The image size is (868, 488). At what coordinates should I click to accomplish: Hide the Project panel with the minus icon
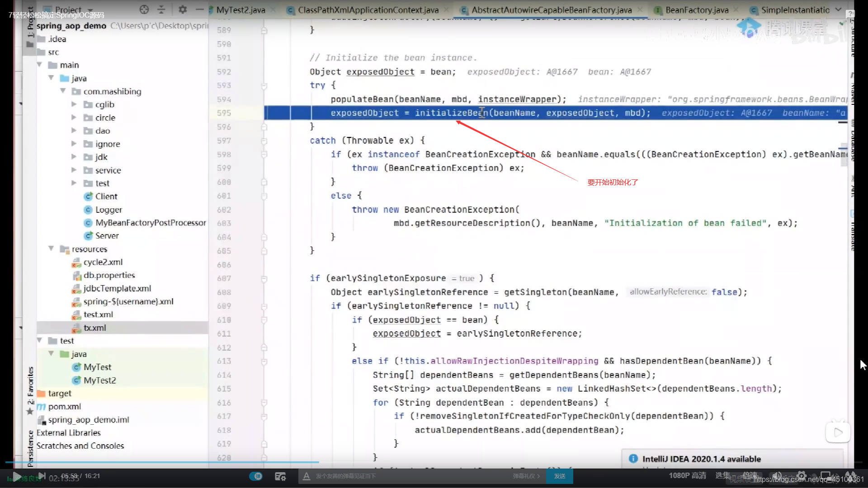[200, 9]
